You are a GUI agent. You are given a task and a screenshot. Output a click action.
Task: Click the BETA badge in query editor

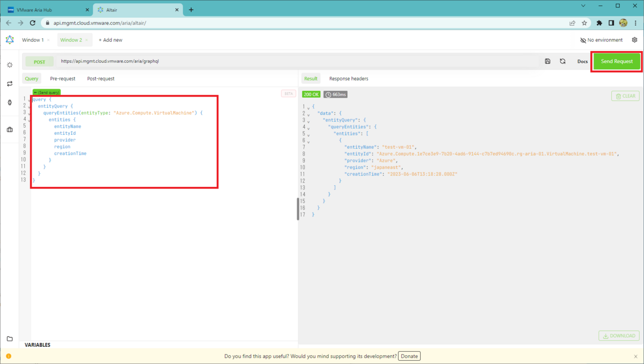click(288, 93)
